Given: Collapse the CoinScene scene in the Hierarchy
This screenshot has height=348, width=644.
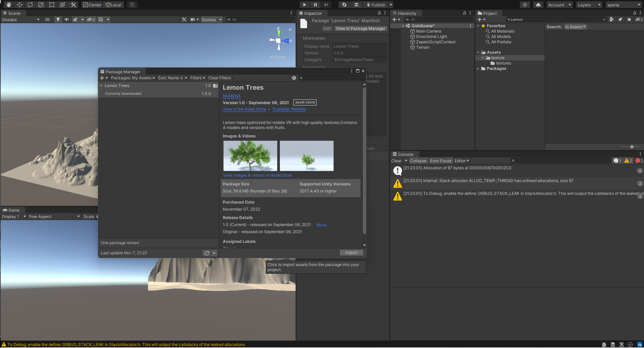Looking at the screenshot, I should (x=403, y=26).
